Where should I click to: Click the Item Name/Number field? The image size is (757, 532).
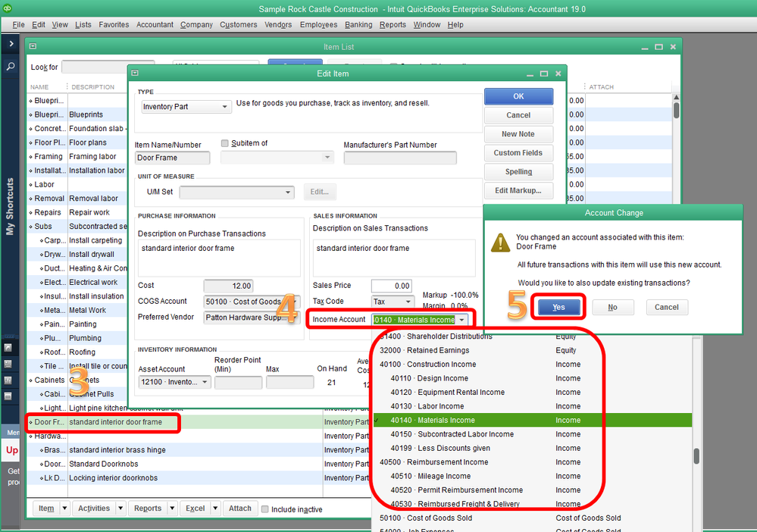172,158
